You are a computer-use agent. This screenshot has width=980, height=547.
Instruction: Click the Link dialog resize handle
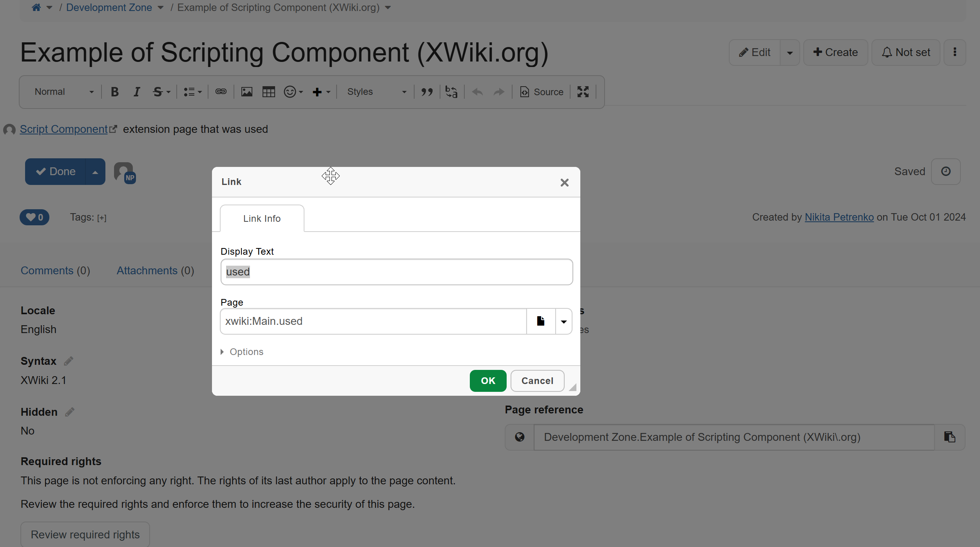(573, 388)
